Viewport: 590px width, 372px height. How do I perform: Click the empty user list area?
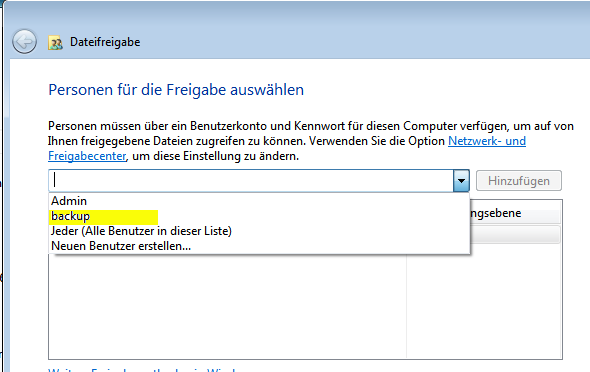(x=227, y=306)
